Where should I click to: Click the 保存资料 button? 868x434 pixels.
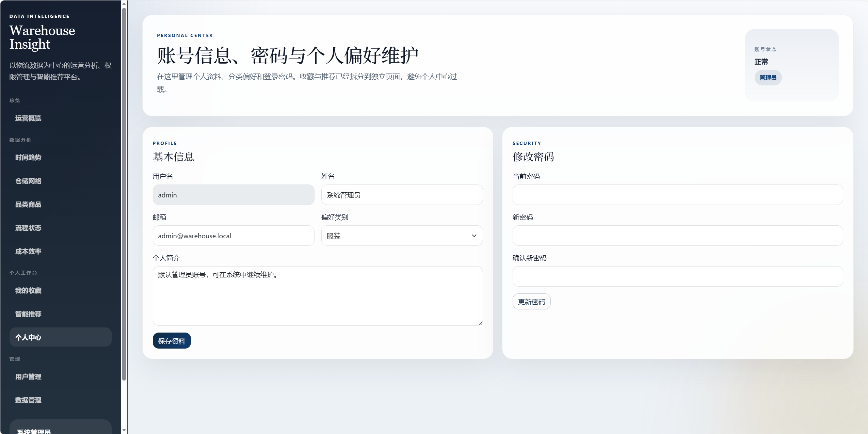tap(172, 341)
